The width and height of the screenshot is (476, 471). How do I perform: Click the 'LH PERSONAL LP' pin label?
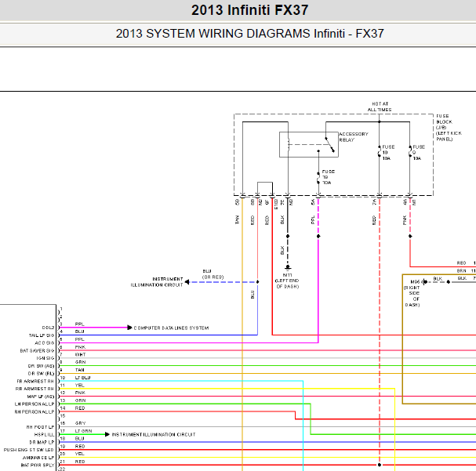pos(35,404)
